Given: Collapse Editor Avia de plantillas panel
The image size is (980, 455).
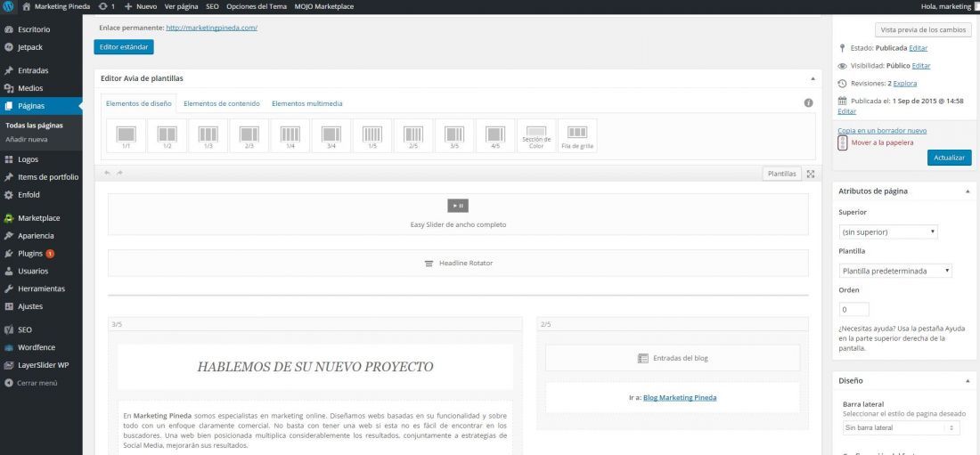Looking at the screenshot, I should [813, 78].
